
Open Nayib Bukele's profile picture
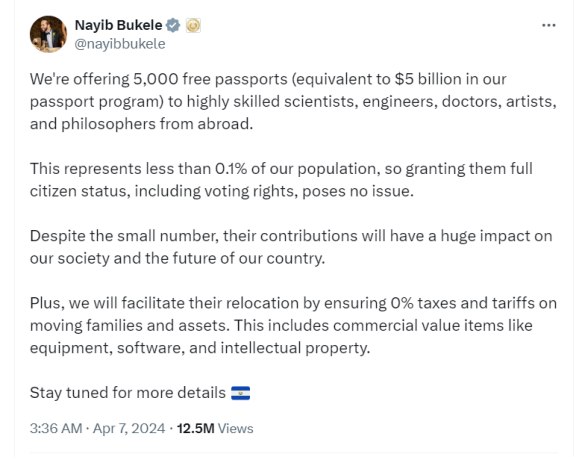click(48, 34)
